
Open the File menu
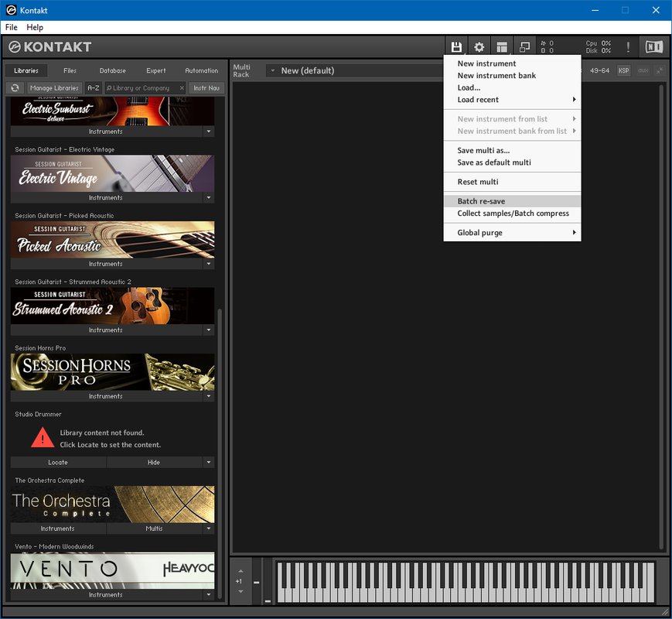[x=11, y=27]
